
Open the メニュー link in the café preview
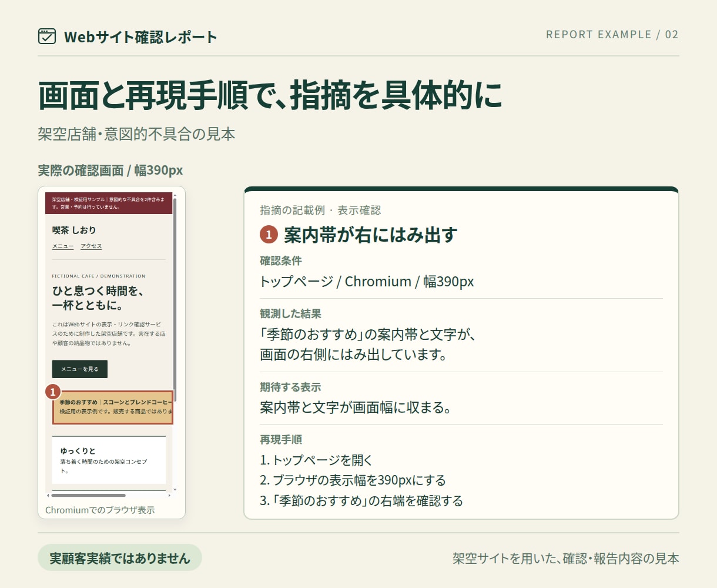click(63, 246)
